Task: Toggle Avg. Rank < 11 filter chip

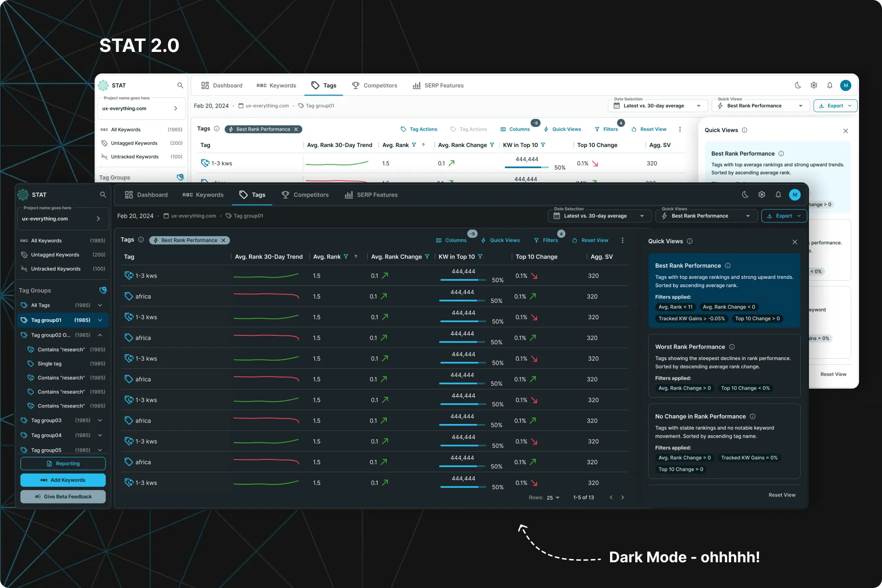Action: pyautogui.click(x=675, y=307)
